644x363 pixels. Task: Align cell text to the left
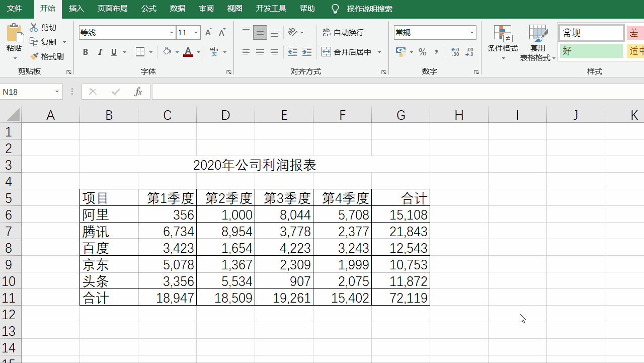coord(246,52)
